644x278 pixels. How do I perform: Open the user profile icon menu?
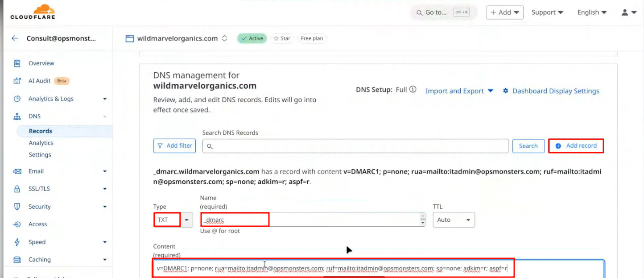(x=629, y=12)
